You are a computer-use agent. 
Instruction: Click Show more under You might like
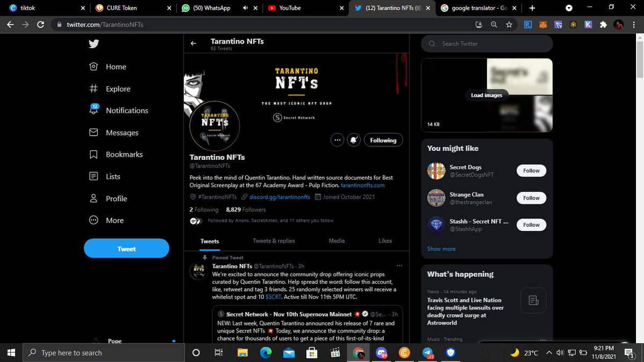coord(441,249)
